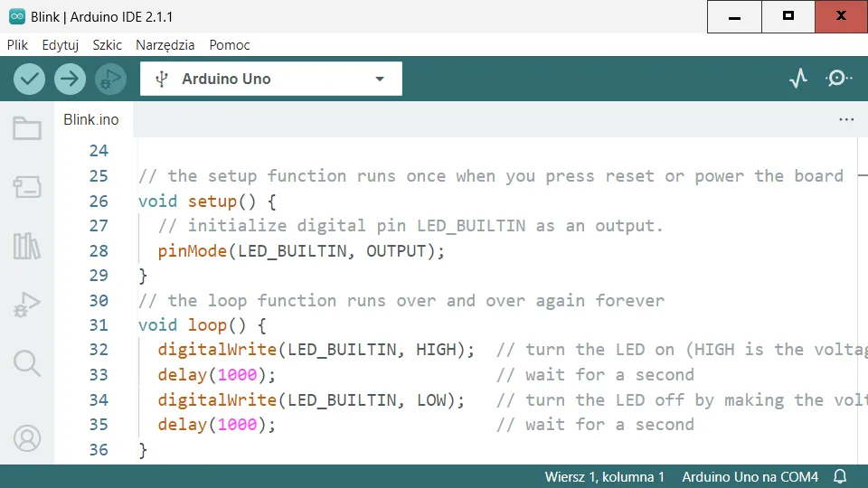
Task: Click the closing brace on line 29
Action: point(143,276)
